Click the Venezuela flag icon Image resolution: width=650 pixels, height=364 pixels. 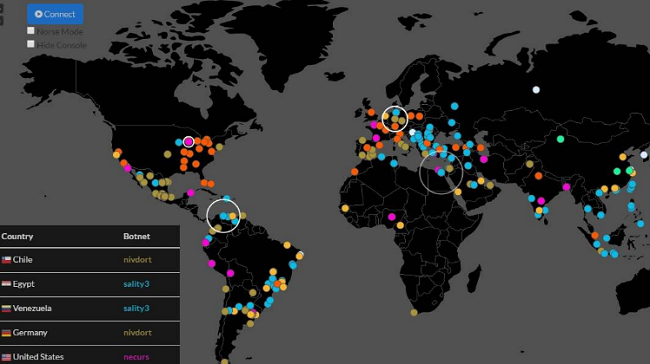(6, 308)
